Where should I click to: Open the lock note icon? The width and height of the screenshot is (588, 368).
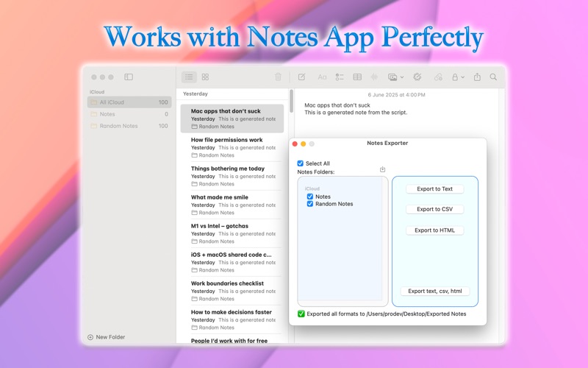coord(455,77)
